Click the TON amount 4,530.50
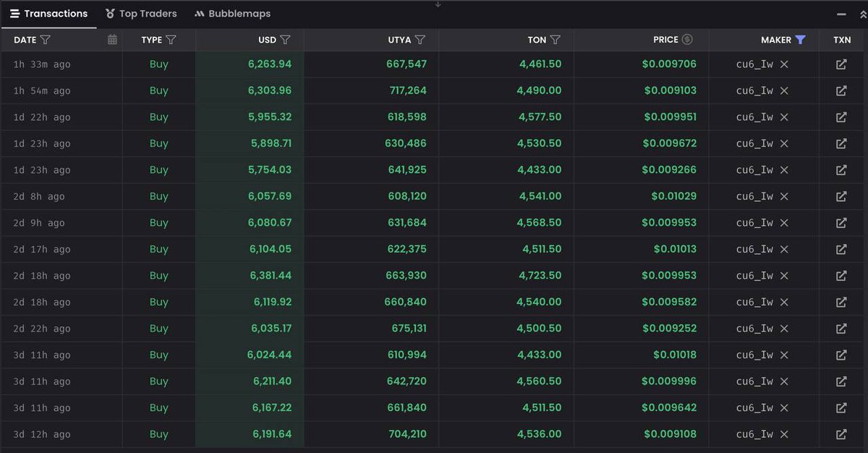 [539, 143]
